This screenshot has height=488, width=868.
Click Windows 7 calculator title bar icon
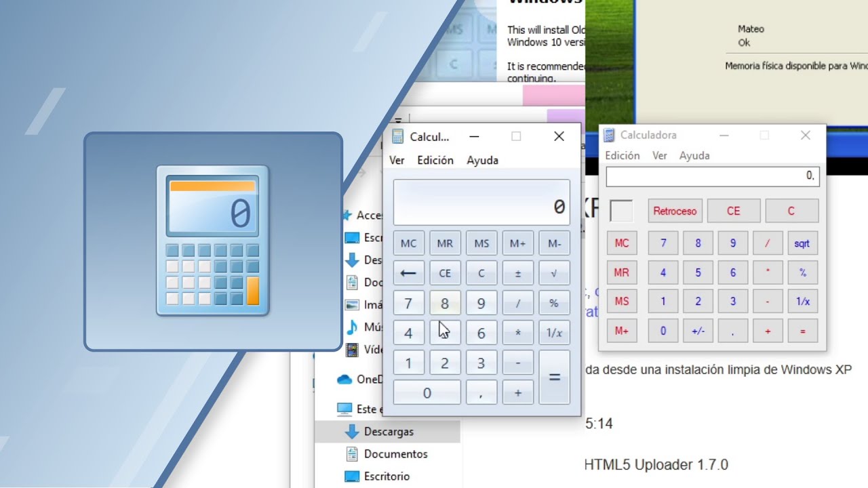[x=397, y=136]
